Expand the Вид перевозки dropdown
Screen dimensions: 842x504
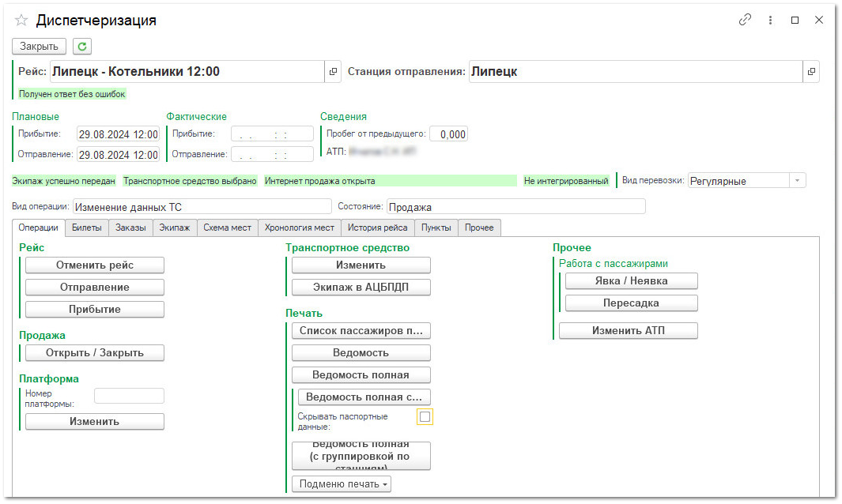click(798, 181)
